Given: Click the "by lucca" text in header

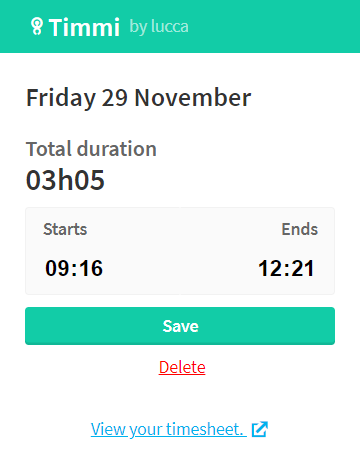Looking at the screenshot, I should pos(159,27).
